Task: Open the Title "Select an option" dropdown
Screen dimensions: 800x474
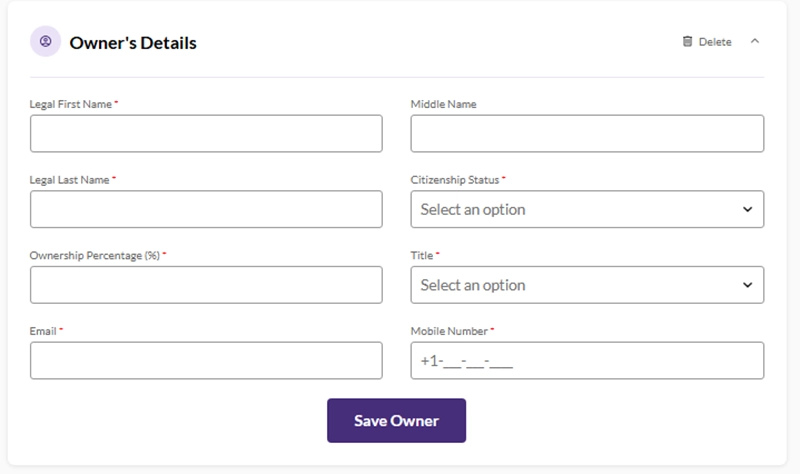Action: pos(587,285)
